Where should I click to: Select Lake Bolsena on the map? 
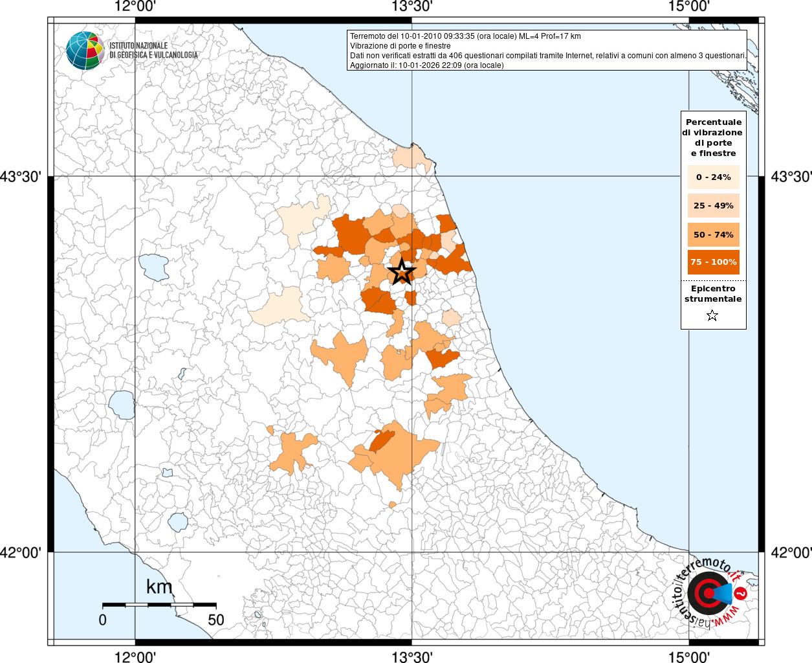pos(122,405)
